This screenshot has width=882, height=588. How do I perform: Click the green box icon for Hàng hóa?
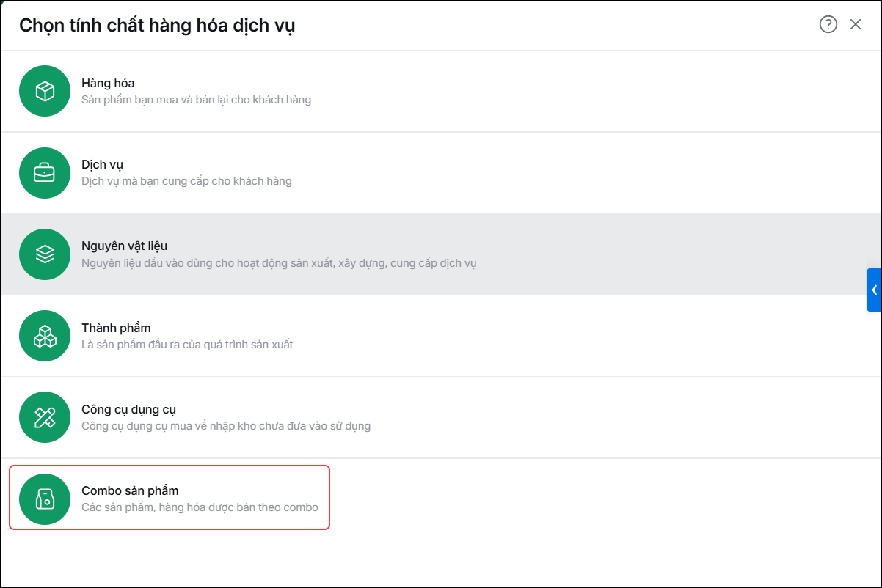(x=45, y=91)
